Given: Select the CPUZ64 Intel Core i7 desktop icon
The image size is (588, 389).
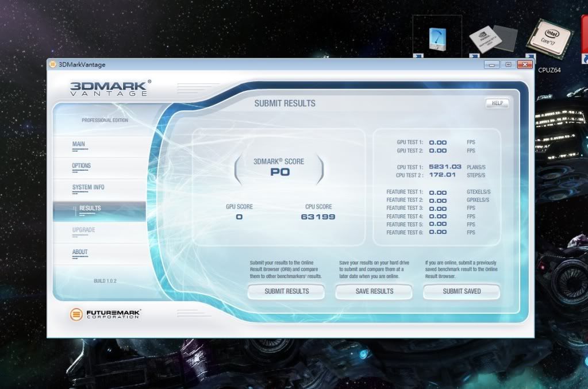Looking at the screenshot, I should click(x=549, y=39).
